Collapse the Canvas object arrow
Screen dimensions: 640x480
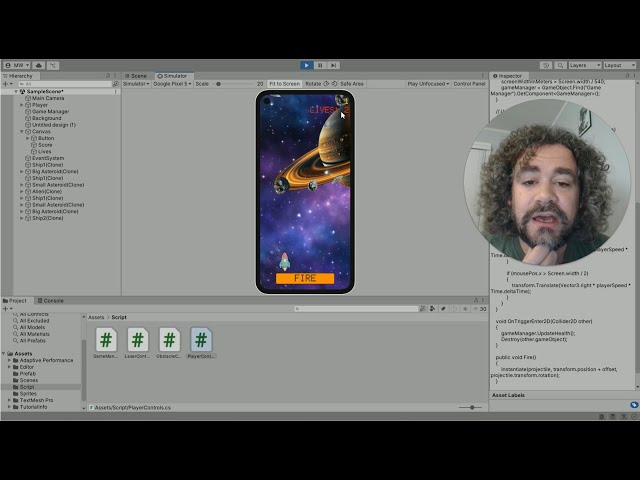[x=22, y=131]
